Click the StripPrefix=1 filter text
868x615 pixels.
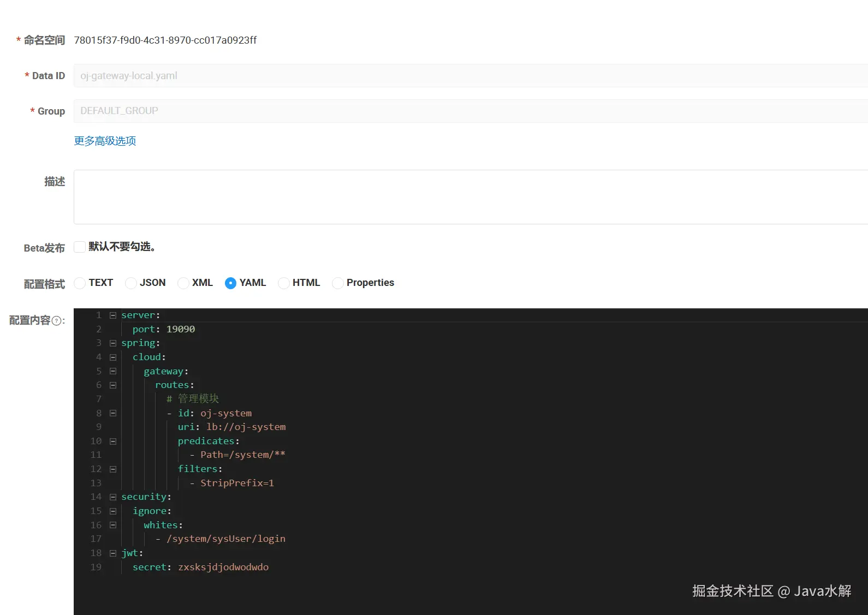[x=237, y=483]
